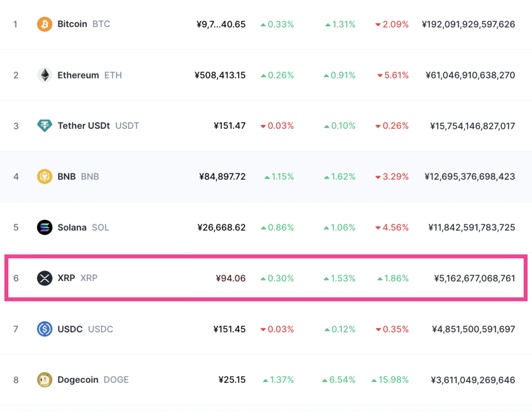Open the Bitcoin name link
This screenshot has width=532, height=411.
pyautogui.click(x=72, y=24)
